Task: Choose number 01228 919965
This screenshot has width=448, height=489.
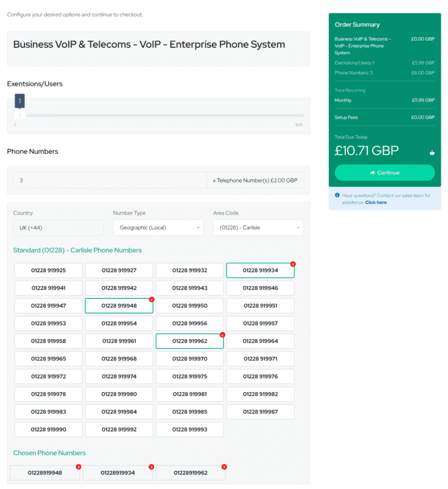Action: pyautogui.click(x=48, y=358)
